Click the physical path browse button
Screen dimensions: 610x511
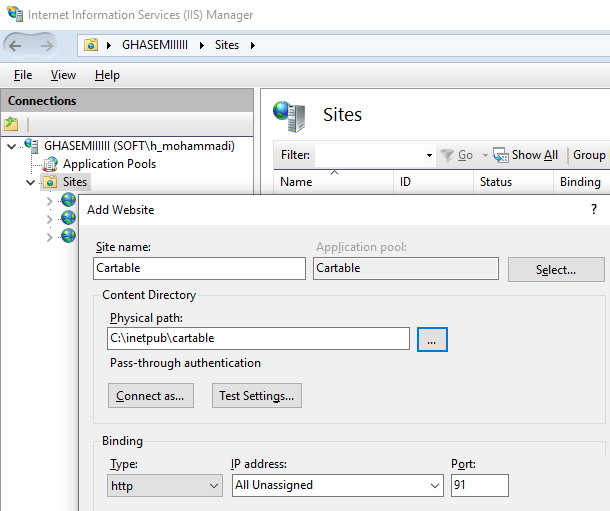click(432, 340)
